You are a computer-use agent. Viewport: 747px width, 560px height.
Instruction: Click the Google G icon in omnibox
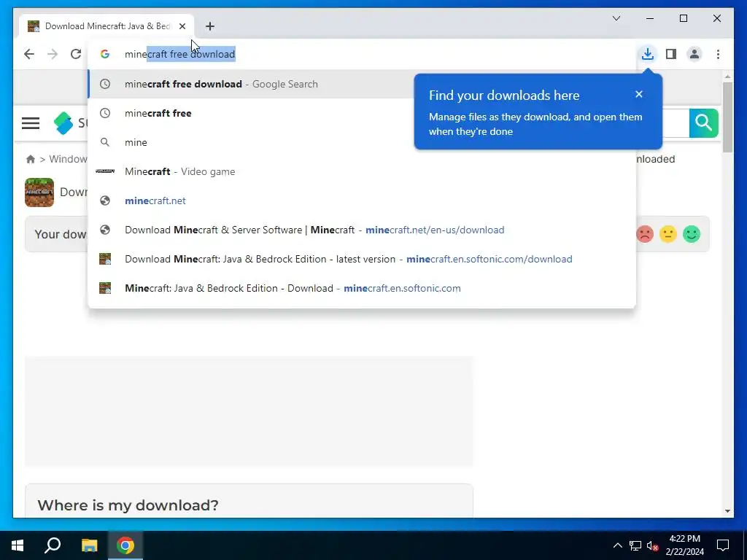coord(105,54)
